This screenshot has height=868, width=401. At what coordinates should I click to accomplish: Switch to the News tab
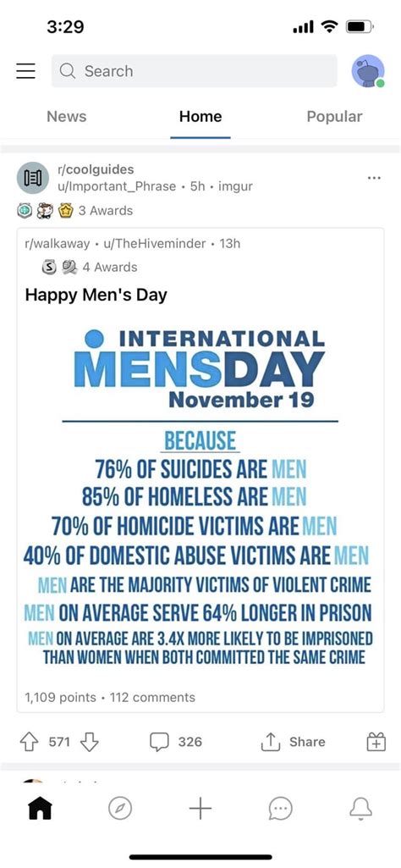coord(66,116)
